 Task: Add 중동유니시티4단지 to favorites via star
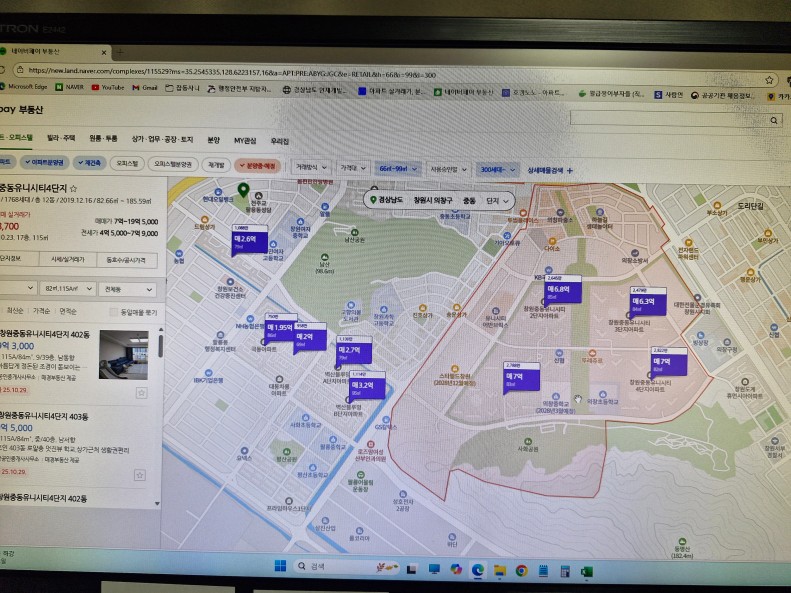tap(73, 189)
